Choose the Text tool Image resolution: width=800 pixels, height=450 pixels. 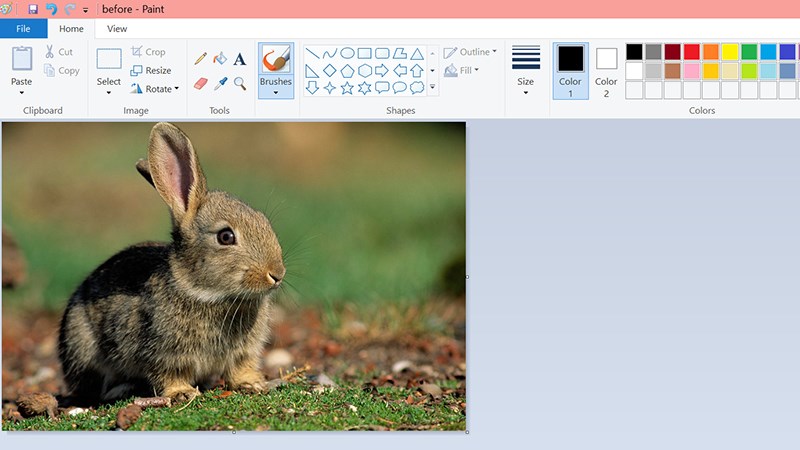(x=240, y=59)
